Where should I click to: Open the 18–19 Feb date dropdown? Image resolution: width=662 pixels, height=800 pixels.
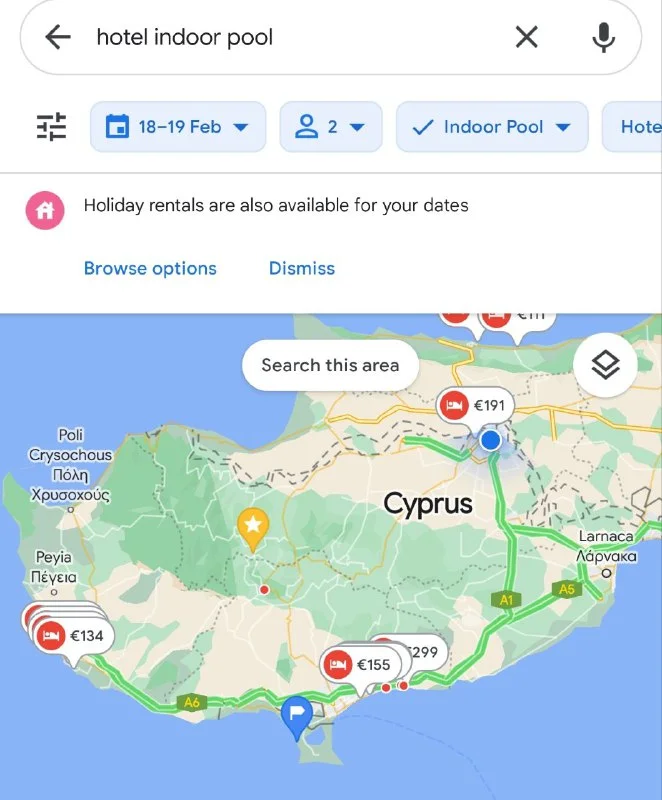tap(178, 127)
